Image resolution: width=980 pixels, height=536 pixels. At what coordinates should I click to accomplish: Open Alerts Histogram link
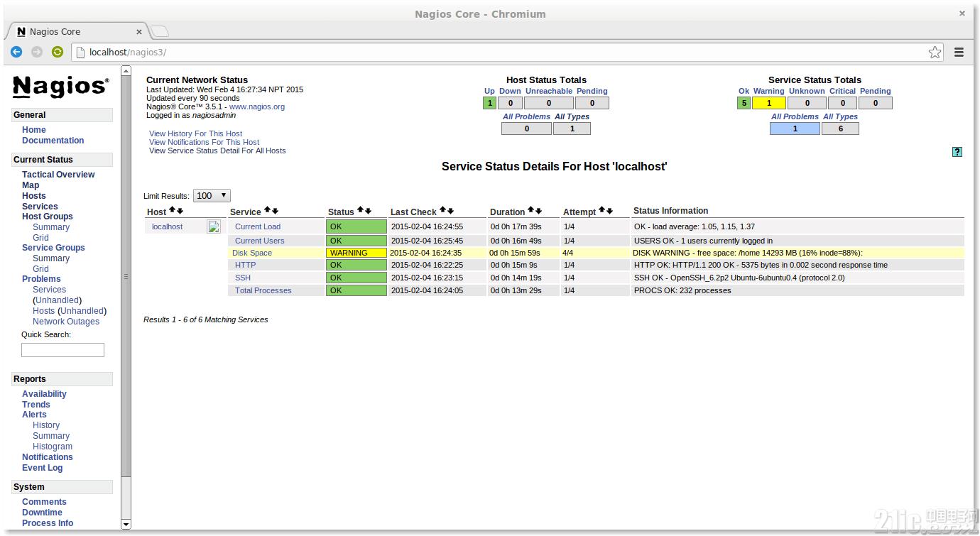(x=53, y=447)
